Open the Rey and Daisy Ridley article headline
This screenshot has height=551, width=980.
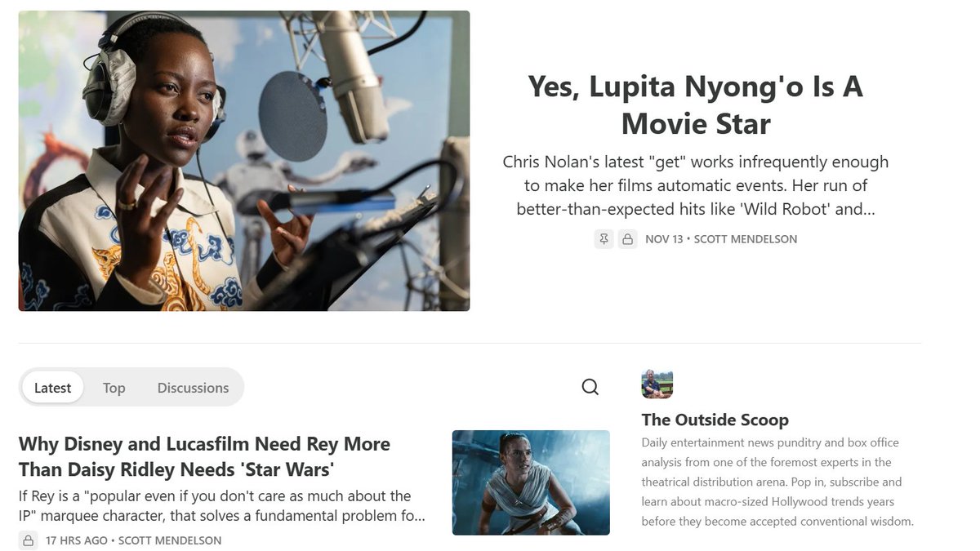click(x=204, y=456)
